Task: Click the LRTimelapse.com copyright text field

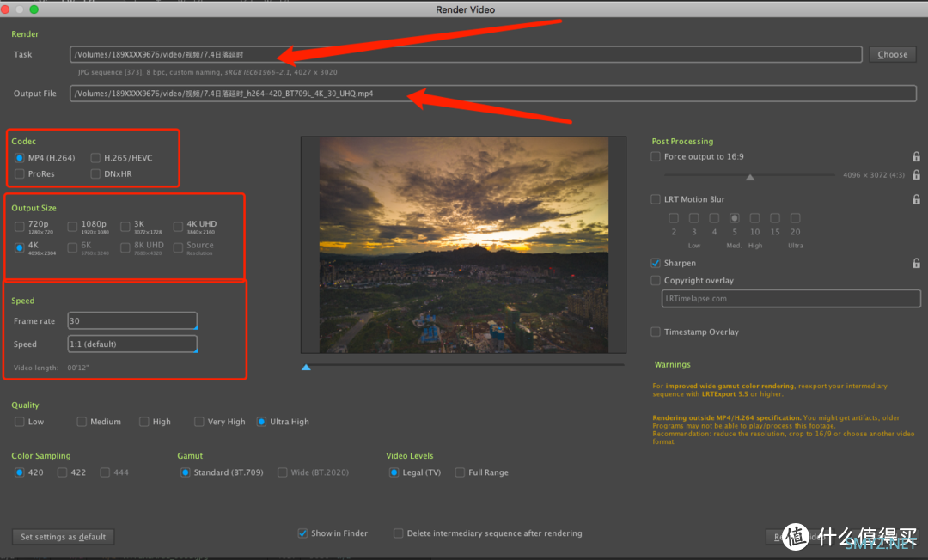Action: pos(791,299)
